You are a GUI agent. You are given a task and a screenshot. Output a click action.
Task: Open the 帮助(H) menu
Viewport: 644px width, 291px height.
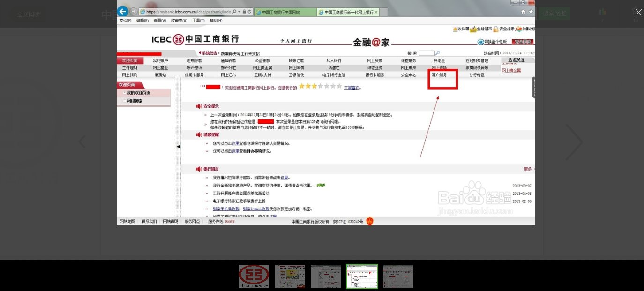216,21
